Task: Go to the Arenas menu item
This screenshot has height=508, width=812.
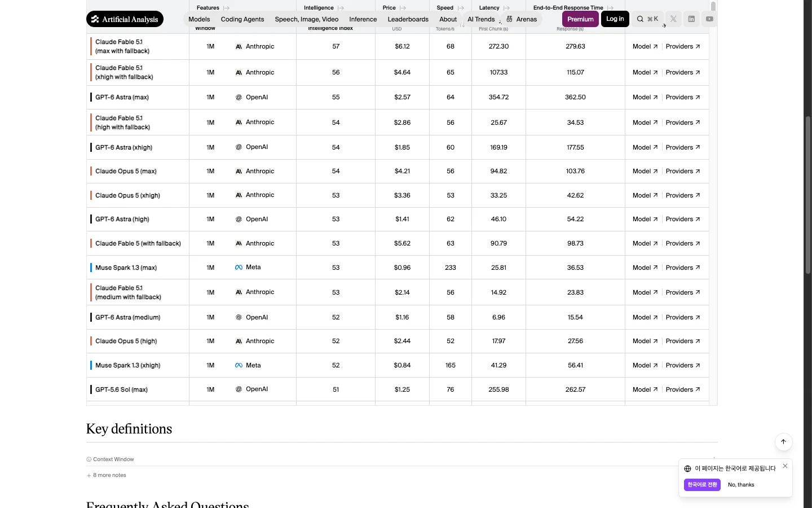Action: 522,19
